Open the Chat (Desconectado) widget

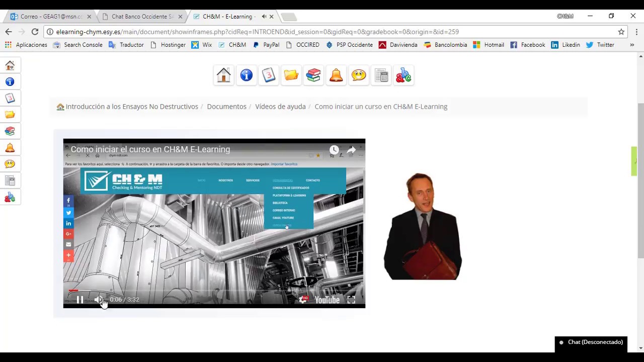pos(591,342)
